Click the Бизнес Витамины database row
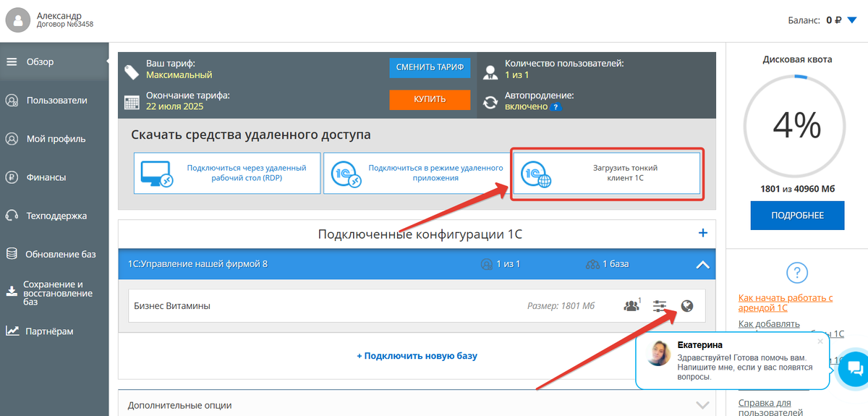This screenshot has height=416, width=868. tap(417, 306)
